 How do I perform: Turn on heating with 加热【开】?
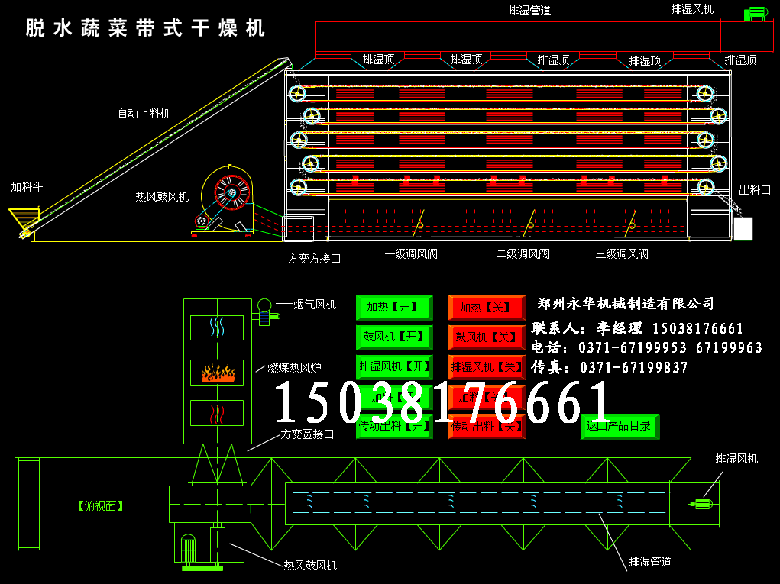(394, 306)
